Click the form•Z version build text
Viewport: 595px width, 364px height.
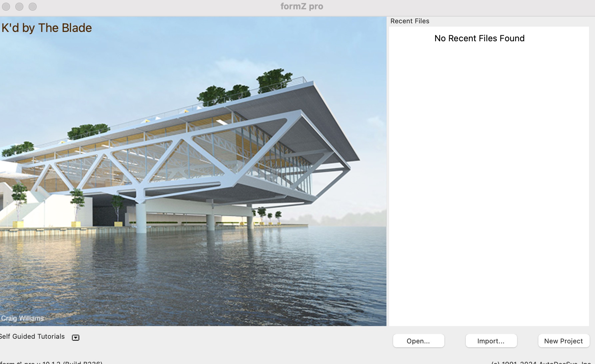pyautogui.click(x=52, y=362)
